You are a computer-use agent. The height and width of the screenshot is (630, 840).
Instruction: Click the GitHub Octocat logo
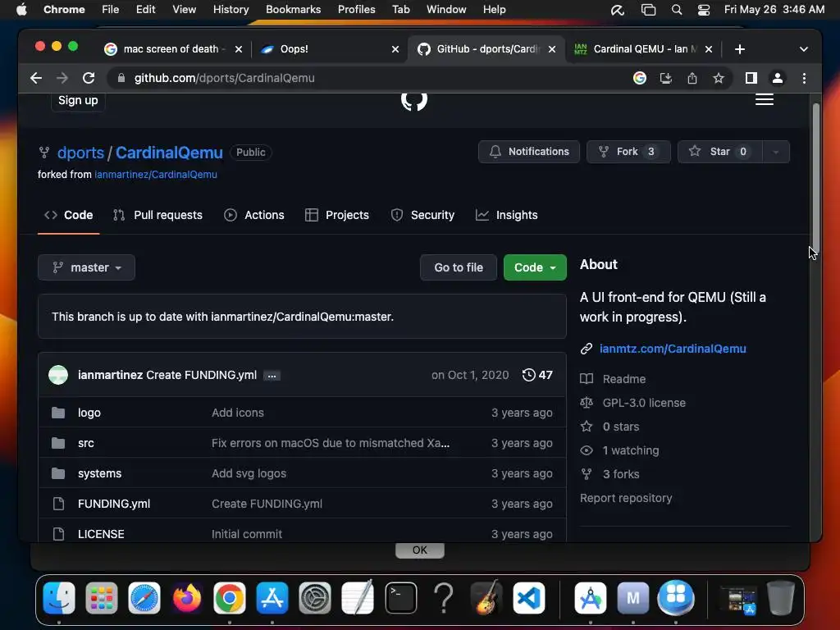(414, 101)
